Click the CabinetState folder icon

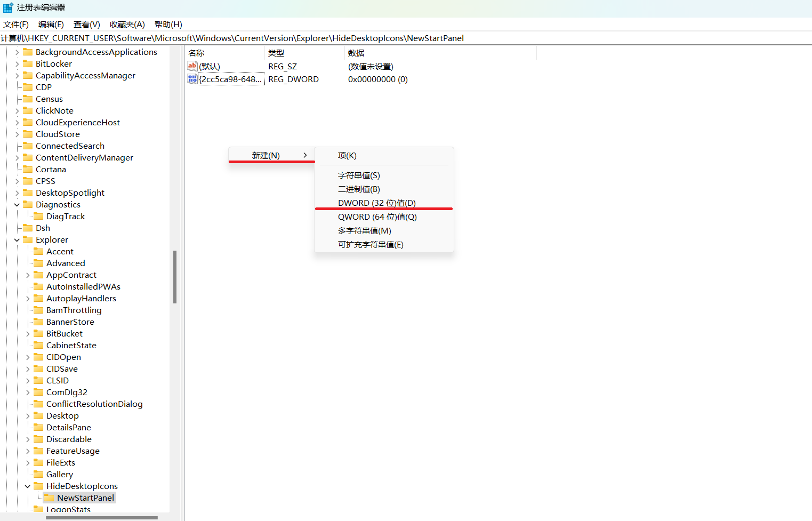(x=39, y=345)
